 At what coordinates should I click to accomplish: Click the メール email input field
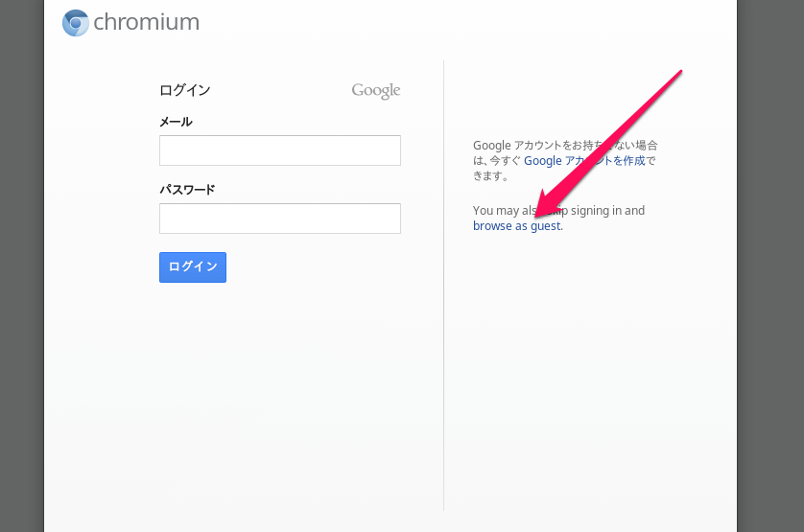[x=280, y=150]
